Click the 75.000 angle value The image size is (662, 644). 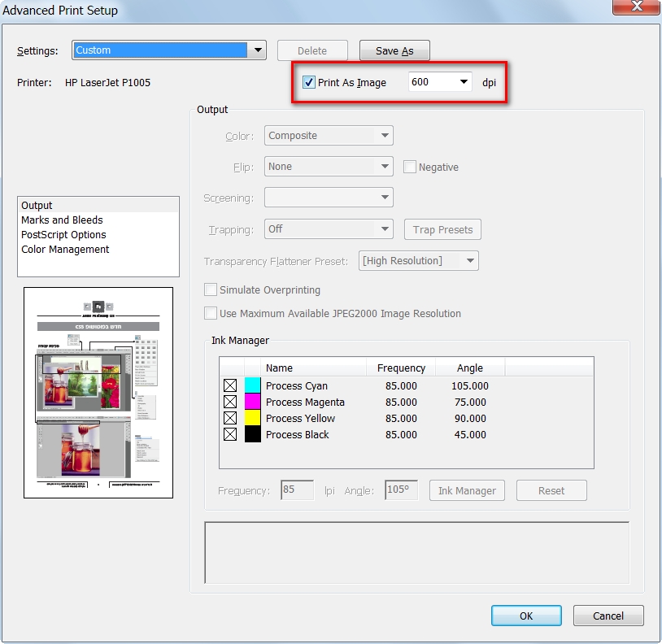click(470, 402)
